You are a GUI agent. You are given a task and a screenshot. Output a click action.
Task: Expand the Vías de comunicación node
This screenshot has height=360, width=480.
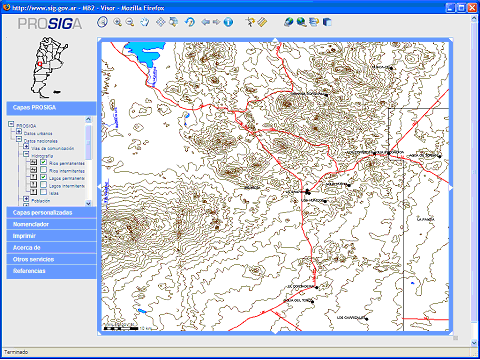tap(26, 146)
